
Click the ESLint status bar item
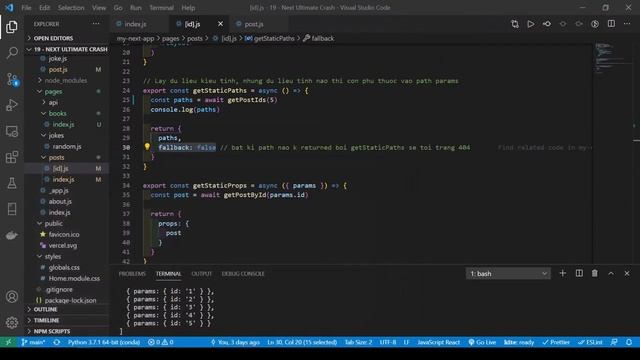click(590, 342)
